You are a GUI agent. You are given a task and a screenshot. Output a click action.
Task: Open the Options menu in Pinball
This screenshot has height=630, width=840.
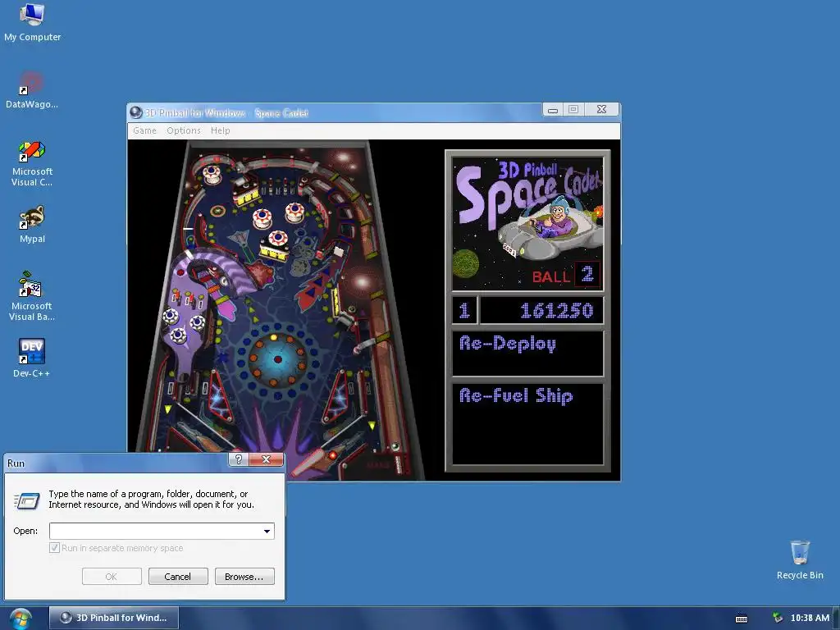[x=183, y=130]
